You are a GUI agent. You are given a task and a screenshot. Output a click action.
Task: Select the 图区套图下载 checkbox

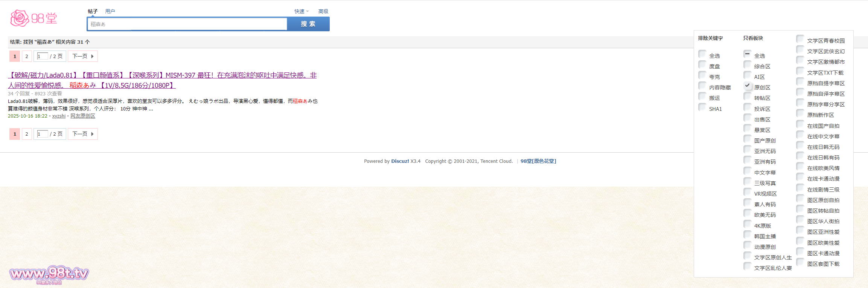click(800, 262)
